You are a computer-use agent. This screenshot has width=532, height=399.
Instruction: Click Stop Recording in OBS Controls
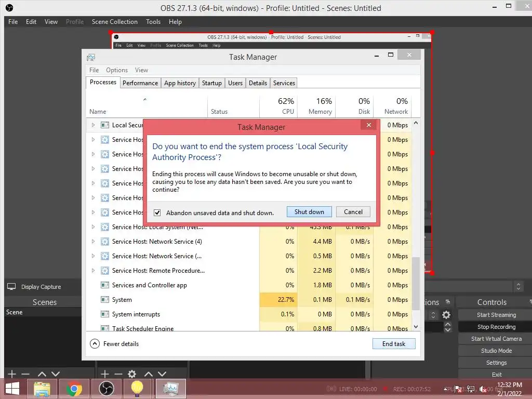click(x=496, y=327)
